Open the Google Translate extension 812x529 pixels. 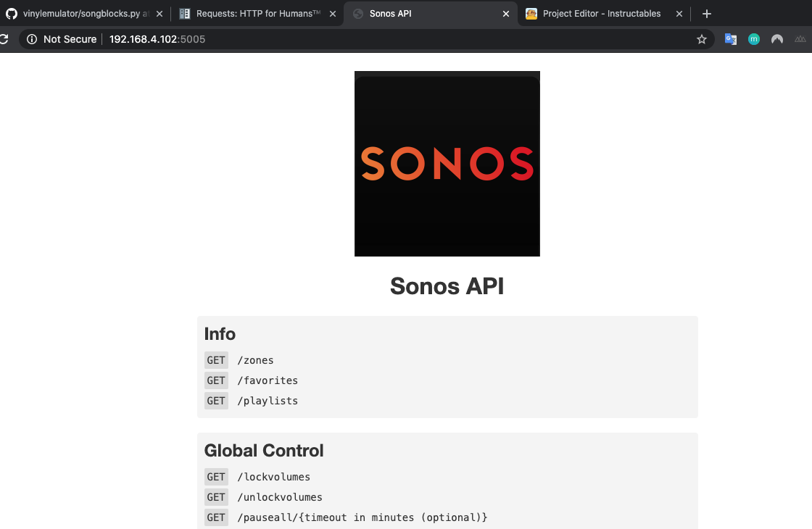click(730, 39)
